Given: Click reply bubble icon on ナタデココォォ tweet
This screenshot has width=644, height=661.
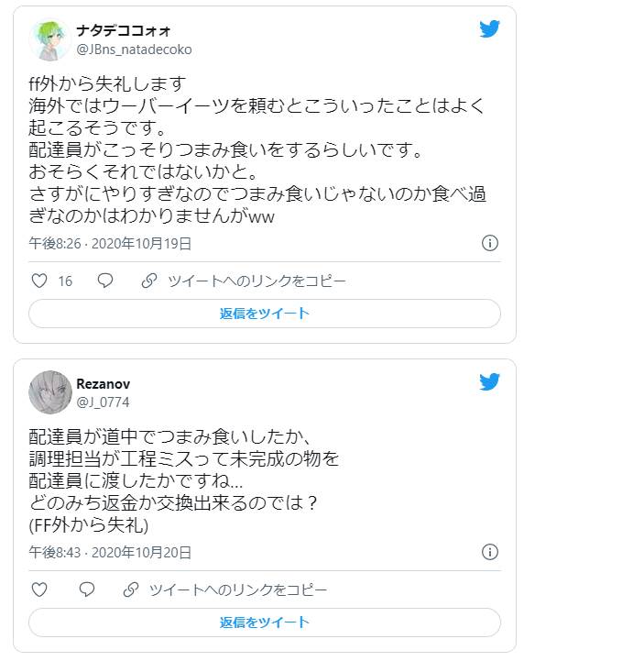Looking at the screenshot, I should pyautogui.click(x=105, y=281).
